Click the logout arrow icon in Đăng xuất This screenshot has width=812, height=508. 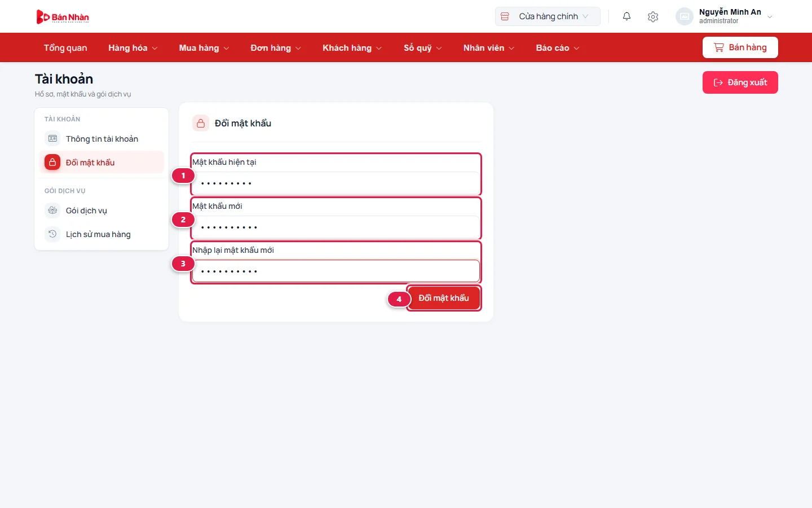tap(718, 82)
